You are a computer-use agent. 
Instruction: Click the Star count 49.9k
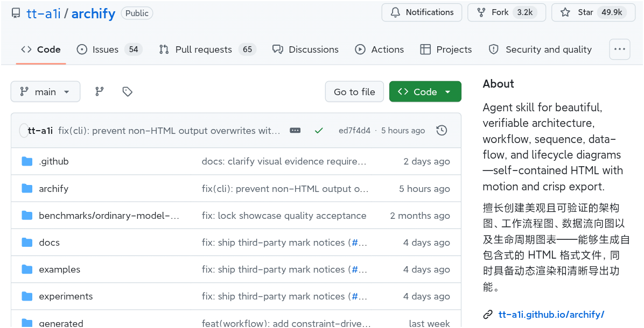click(x=612, y=12)
